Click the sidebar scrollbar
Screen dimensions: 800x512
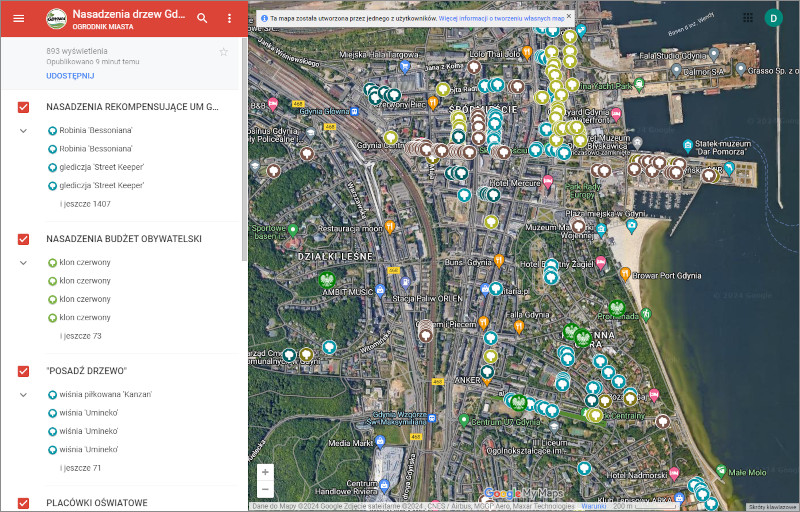point(244,149)
